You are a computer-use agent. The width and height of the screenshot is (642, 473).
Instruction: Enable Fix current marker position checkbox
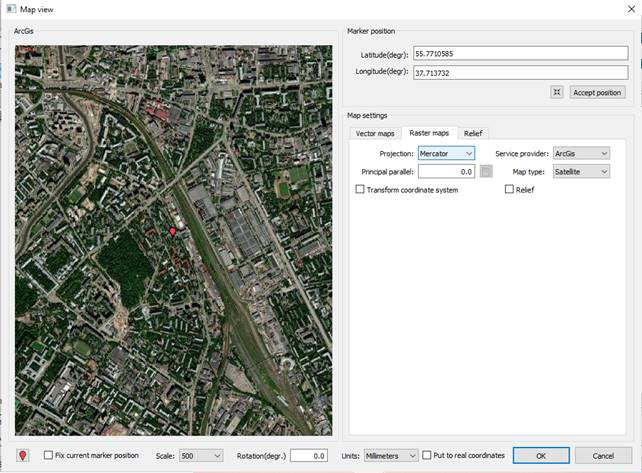[x=48, y=455]
